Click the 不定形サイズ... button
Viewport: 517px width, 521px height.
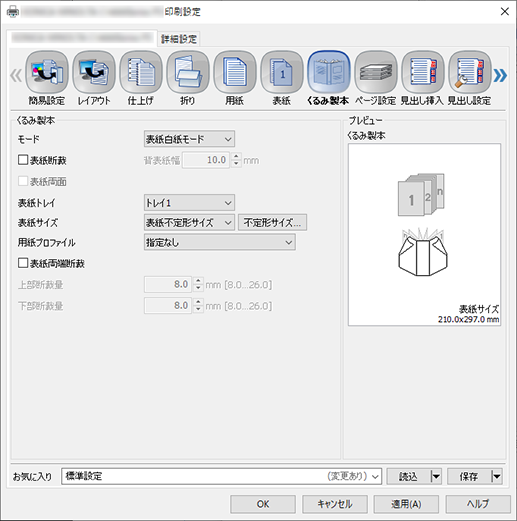click(x=272, y=222)
